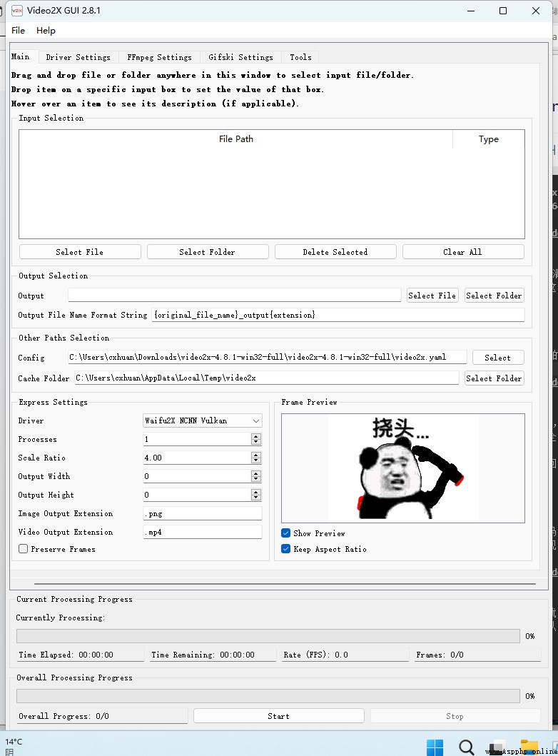Decrease Output Width with down arrow
Viewport: 558px width, 756px height.
[256, 479]
